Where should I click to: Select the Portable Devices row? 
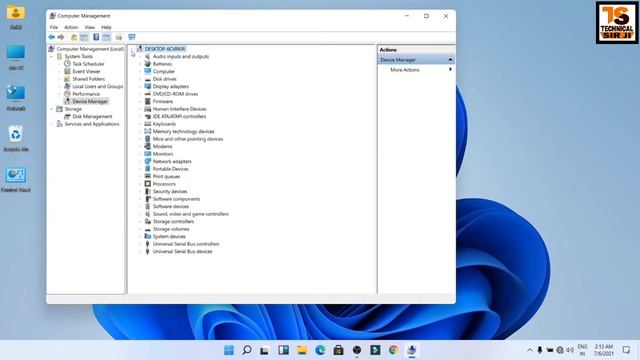(x=171, y=169)
